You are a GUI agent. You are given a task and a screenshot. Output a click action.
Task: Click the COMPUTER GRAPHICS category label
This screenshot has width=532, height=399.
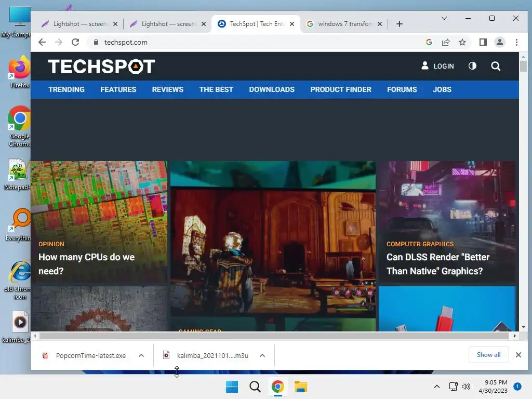coord(420,244)
